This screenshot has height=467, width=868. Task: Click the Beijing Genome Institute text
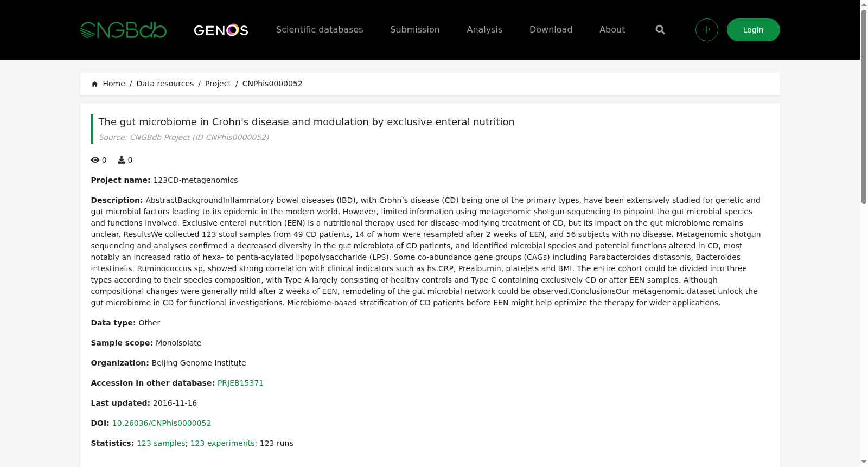pos(199,363)
